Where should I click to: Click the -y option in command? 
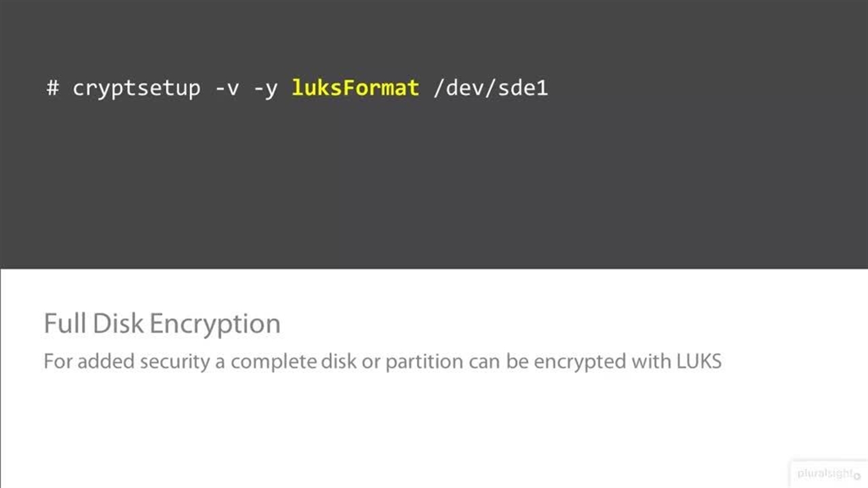pyautogui.click(x=265, y=88)
